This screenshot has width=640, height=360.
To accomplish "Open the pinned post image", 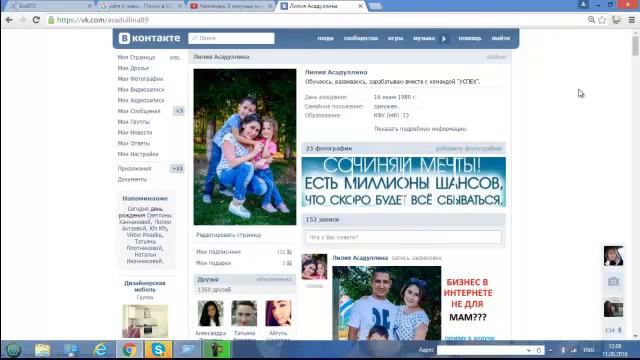I will point(387,303).
